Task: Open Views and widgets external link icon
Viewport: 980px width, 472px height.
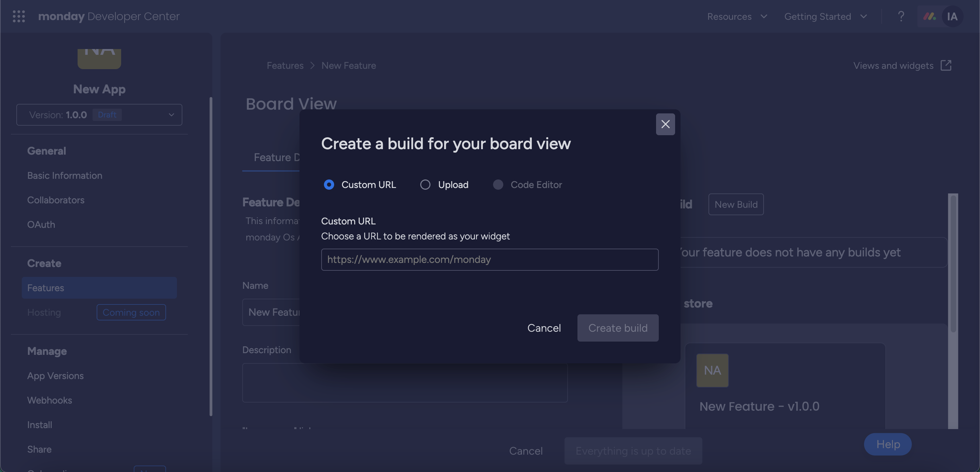Action: [x=946, y=65]
